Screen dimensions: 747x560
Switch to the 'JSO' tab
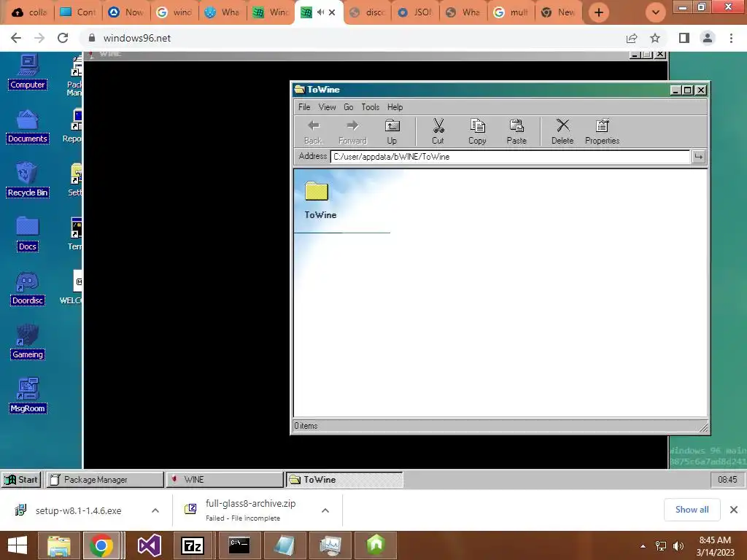pyautogui.click(x=415, y=12)
